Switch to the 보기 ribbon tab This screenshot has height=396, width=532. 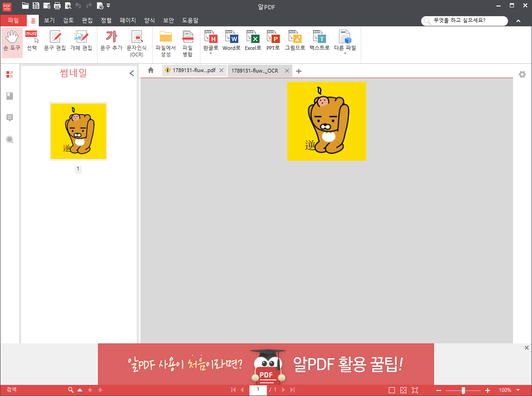49,20
